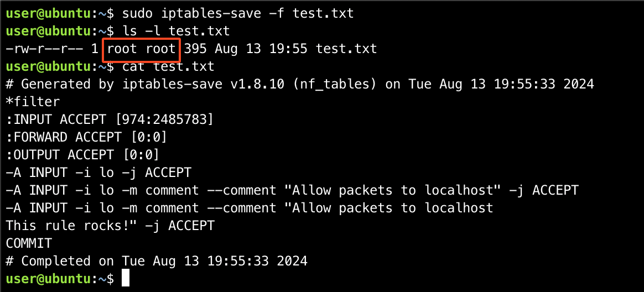Click the file permissions '-rw-r--r--' text

tap(44, 49)
